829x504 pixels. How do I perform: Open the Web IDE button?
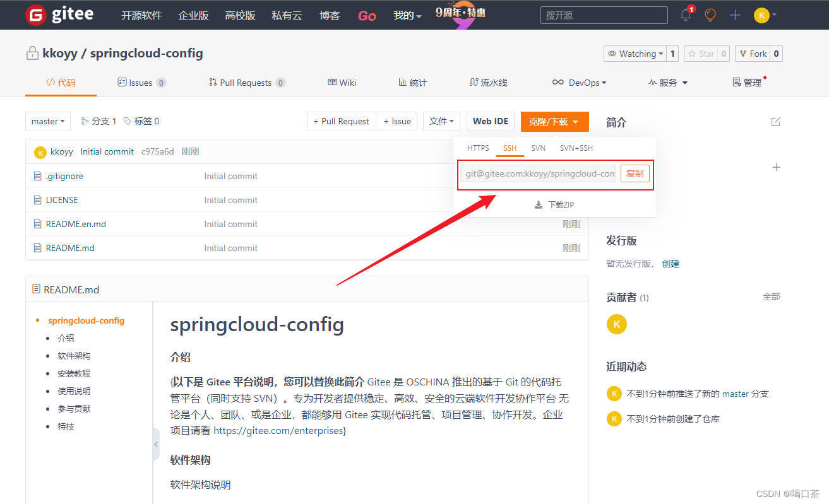coord(491,121)
